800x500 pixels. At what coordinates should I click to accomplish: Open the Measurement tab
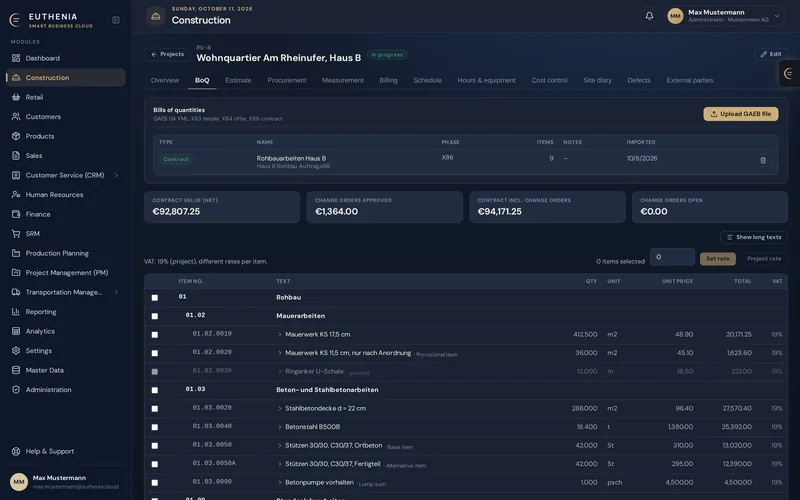(343, 80)
